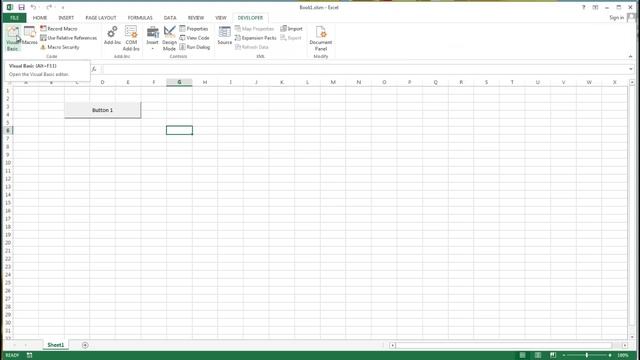
Task: Switch to the HOME tab
Action: coord(40,18)
